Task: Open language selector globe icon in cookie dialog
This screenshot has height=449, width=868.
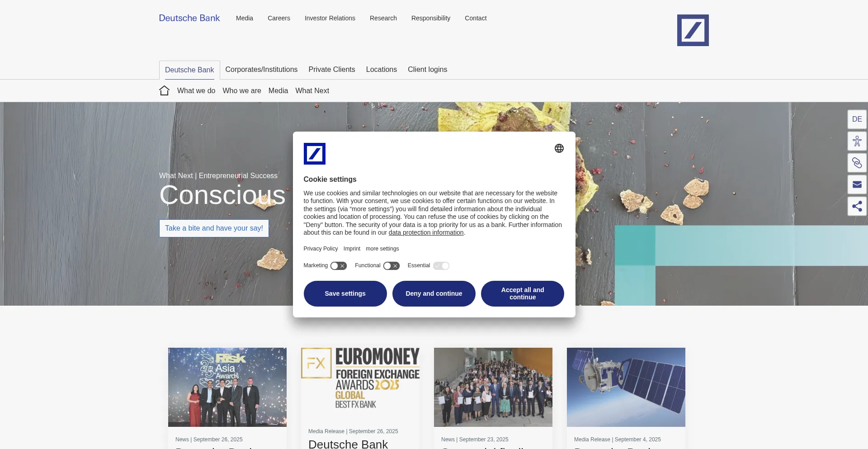Action: click(559, 148)
